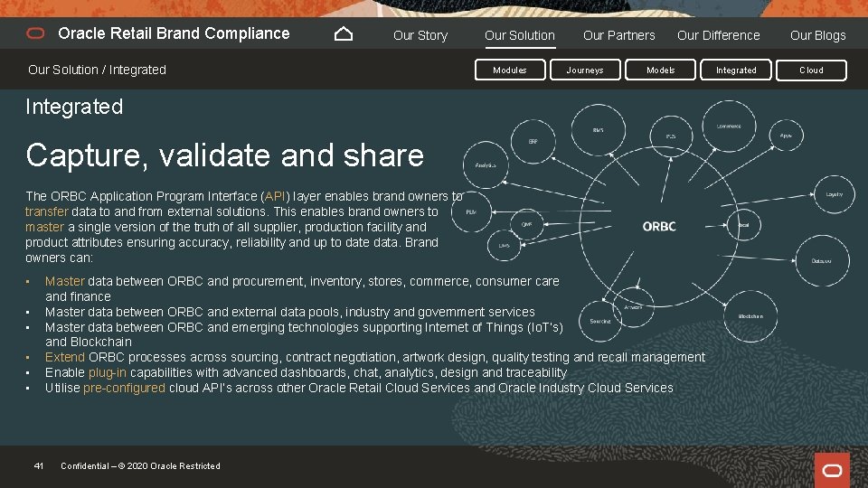
Task: Select the Cloud button
Action: pyautogui.click(x=811, y=70)
